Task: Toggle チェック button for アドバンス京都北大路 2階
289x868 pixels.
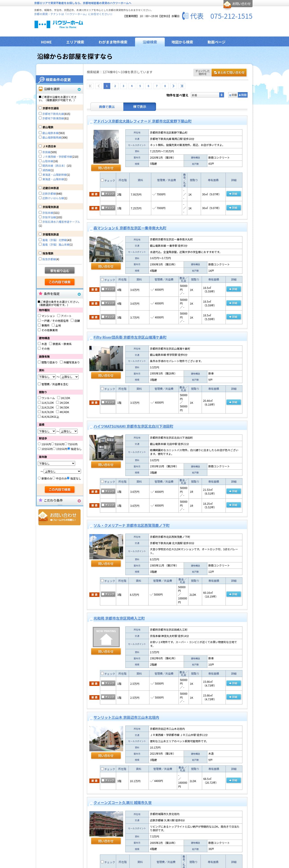Action: pos(108,194)
